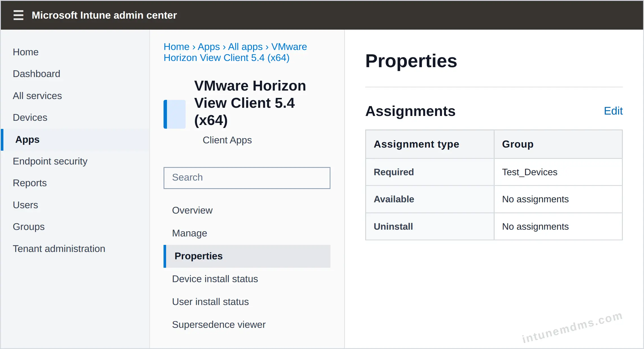Select the Properties menu item
644x349 pixels.
click(247, 256)
